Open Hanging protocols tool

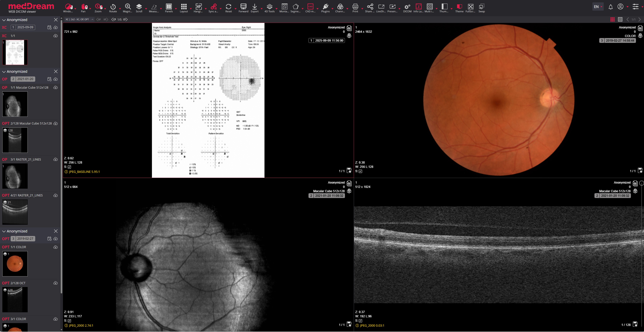[x=198, y=8]
